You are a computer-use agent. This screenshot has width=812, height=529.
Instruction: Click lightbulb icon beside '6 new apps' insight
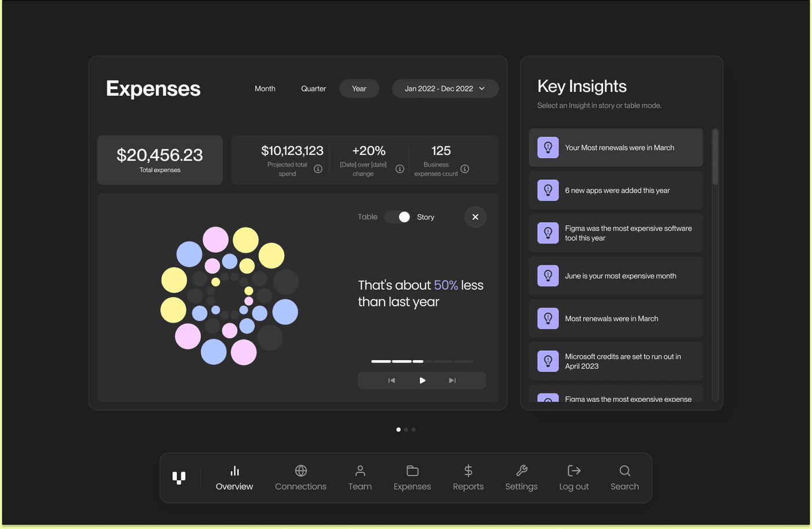548,190
